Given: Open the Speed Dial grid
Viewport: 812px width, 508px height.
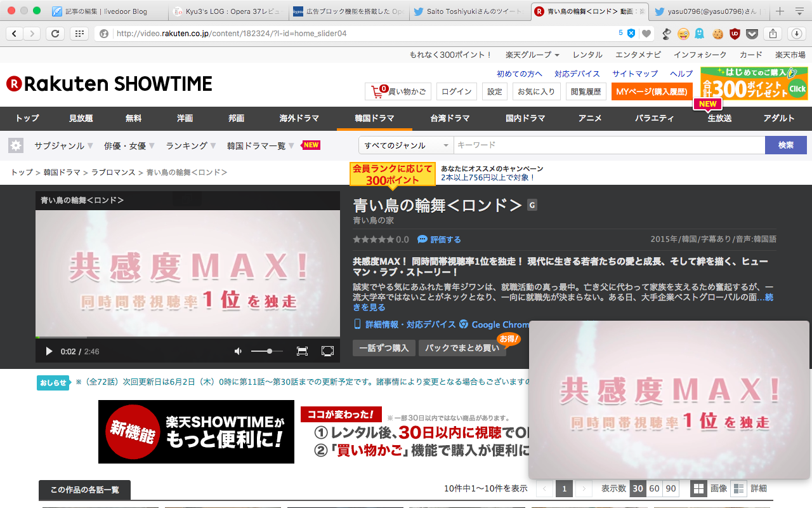Looking at the screenshot, I should click(x=79, y=33).
